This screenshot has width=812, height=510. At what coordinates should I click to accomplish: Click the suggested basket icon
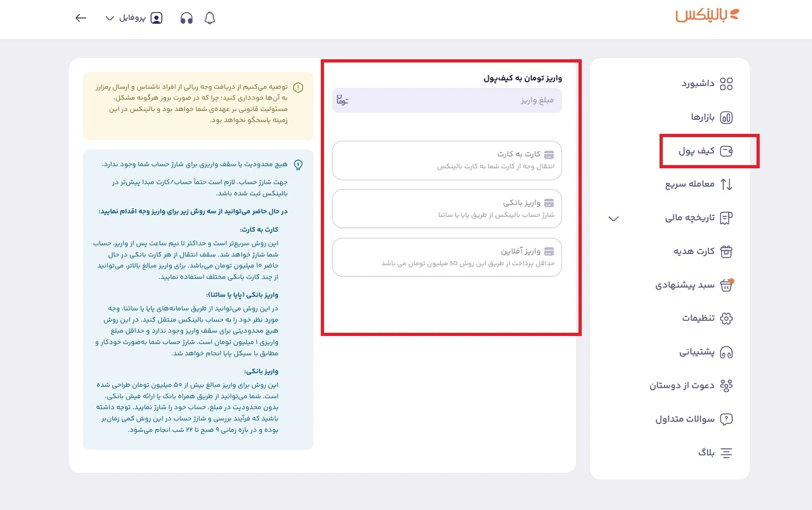(x=726, y=285)
